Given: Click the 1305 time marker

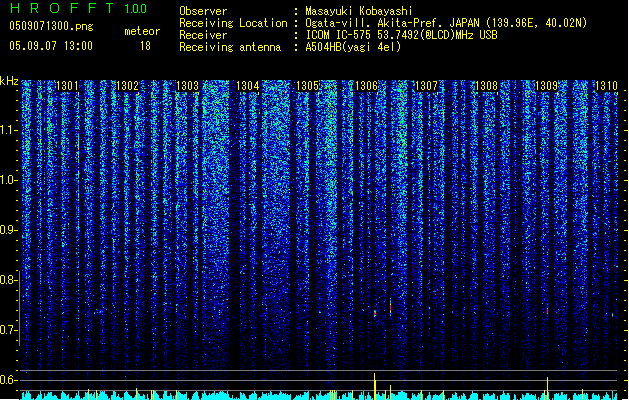Looking at the screenshot, I should click(x=307, y=86).
